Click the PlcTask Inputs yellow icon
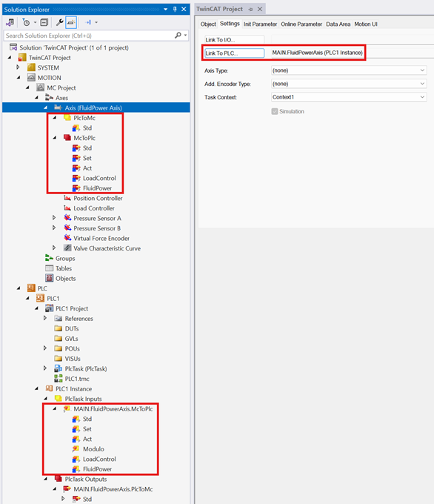 point(59,399)
